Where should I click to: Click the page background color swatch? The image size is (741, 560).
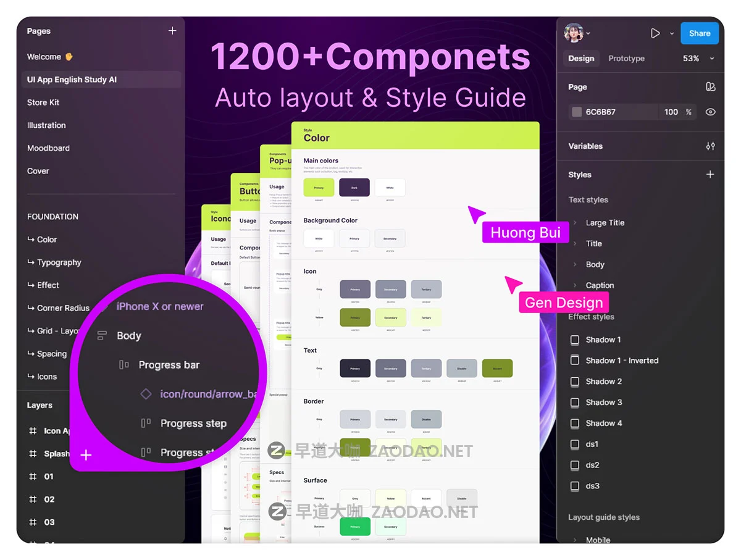[x=577, y=112]
